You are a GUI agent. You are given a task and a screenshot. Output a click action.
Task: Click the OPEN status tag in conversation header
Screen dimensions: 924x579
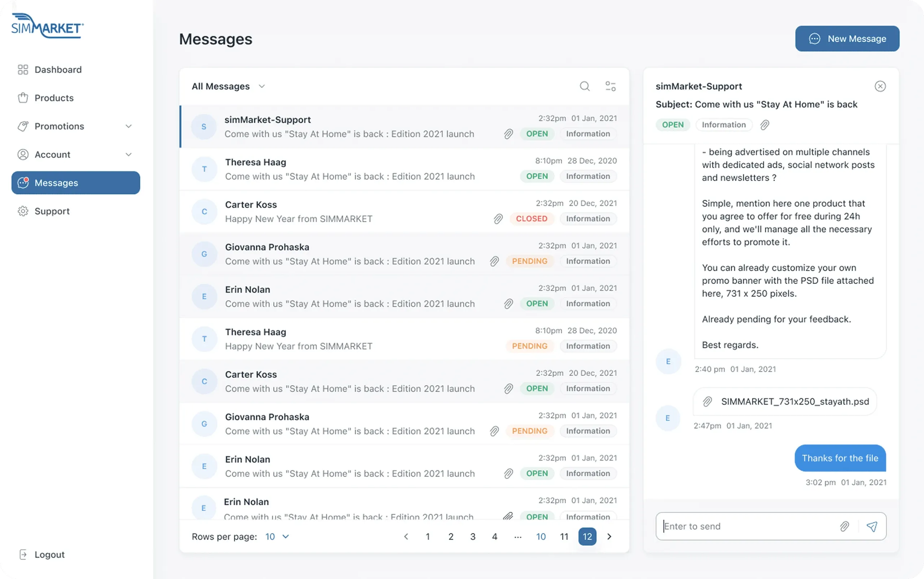pos(673,125)
